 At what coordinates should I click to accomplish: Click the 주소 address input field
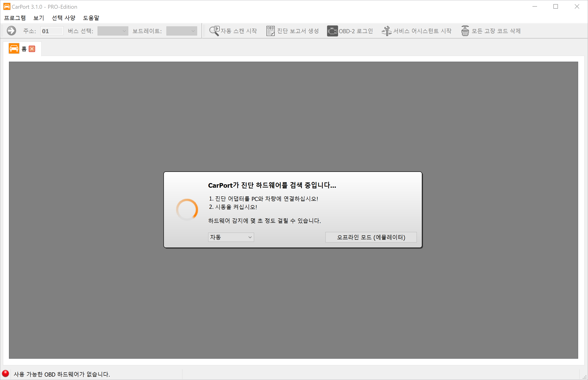(52, 31)
